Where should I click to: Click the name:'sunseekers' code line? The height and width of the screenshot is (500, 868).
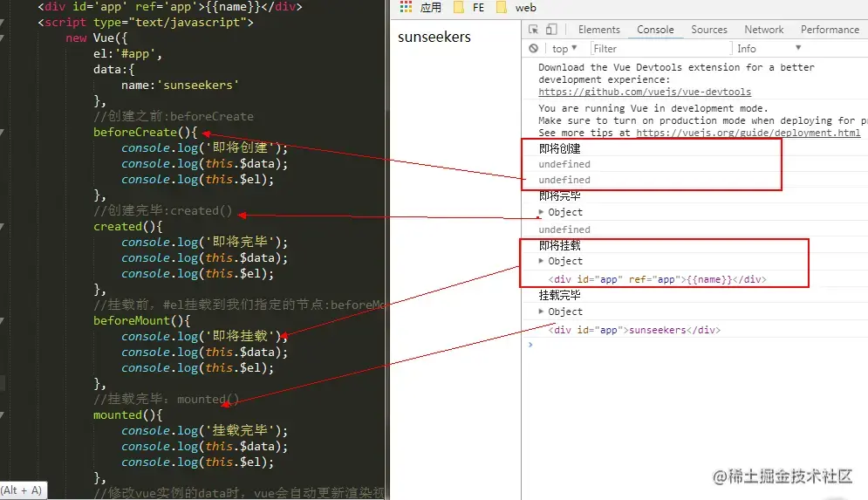pyautogui.click(x=180, y=86)
